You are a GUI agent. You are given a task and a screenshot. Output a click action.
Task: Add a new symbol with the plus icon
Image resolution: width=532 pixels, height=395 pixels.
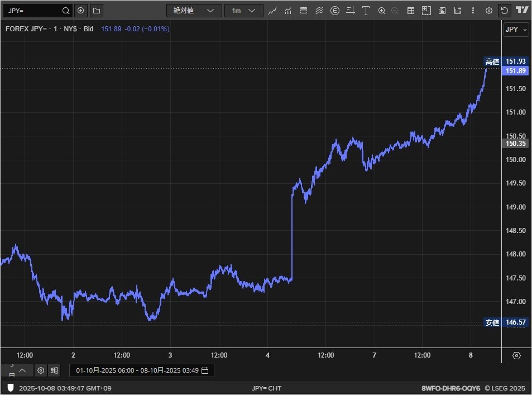coord(81,11)
